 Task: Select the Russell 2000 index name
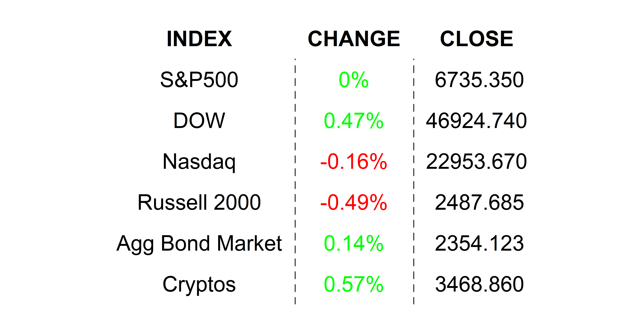tap(199, 202)
